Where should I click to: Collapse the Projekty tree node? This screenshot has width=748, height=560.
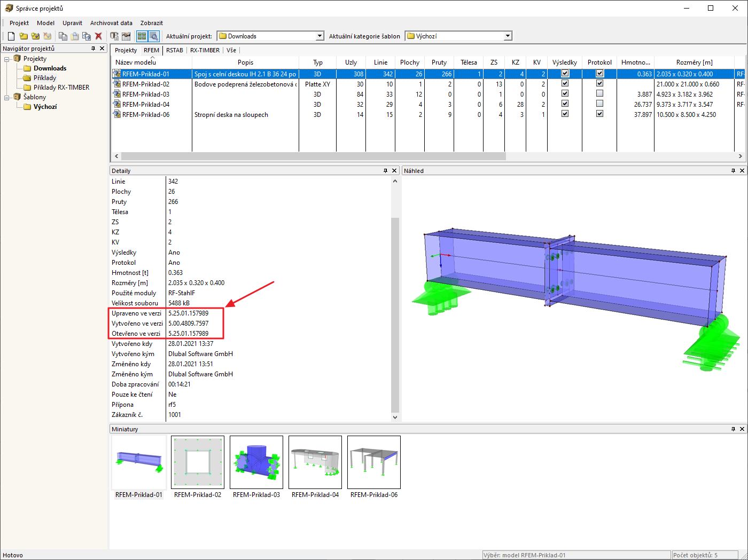pos(7,59)
